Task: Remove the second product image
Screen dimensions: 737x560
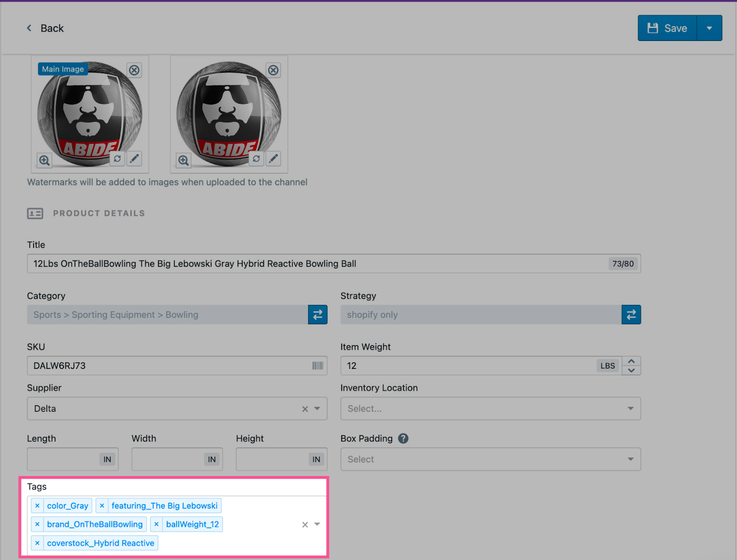Action: 273,70
